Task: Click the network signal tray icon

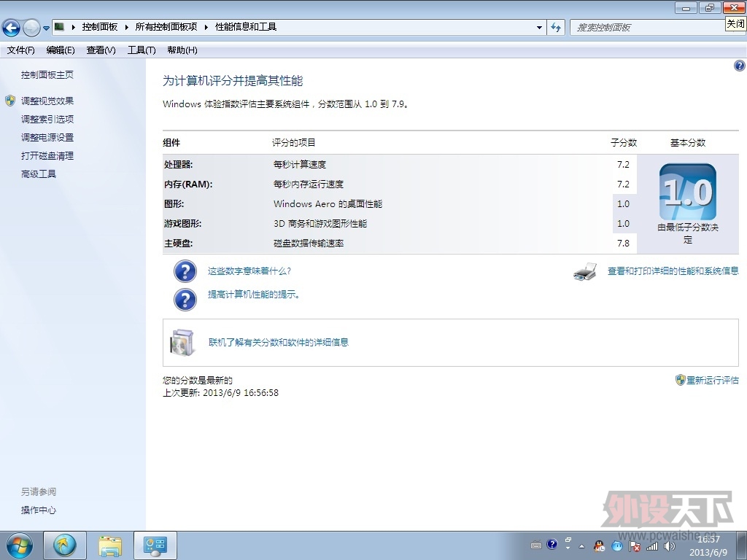Action: (x=651, y=546)
